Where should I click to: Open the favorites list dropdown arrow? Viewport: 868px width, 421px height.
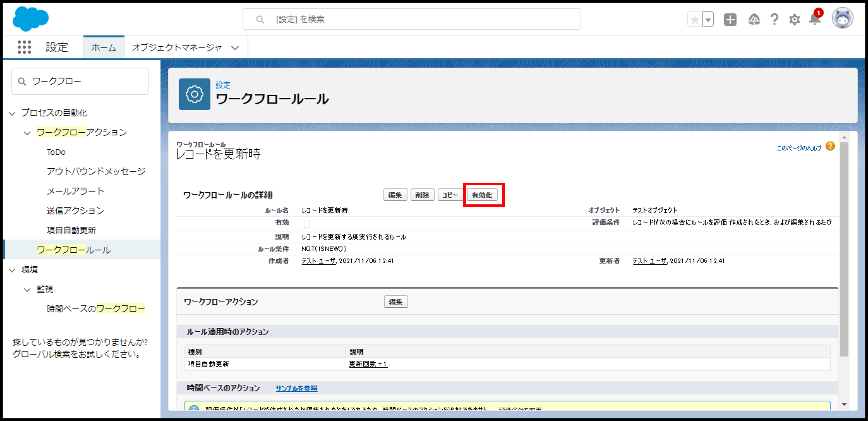point(708,19)
